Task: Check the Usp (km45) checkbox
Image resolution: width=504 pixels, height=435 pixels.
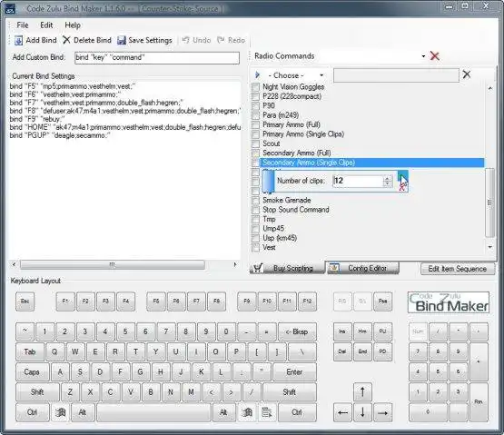Action: (x=255, y=238)
